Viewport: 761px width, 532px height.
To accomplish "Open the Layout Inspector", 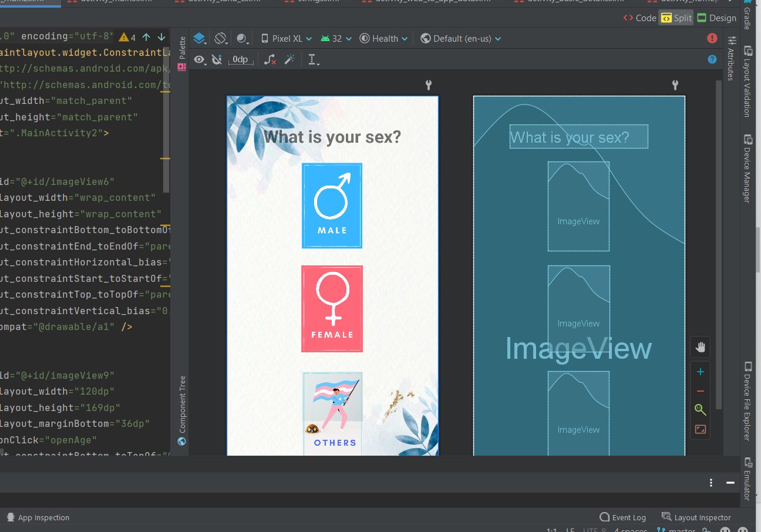I will pyautogui.click(x=702, y=517).
